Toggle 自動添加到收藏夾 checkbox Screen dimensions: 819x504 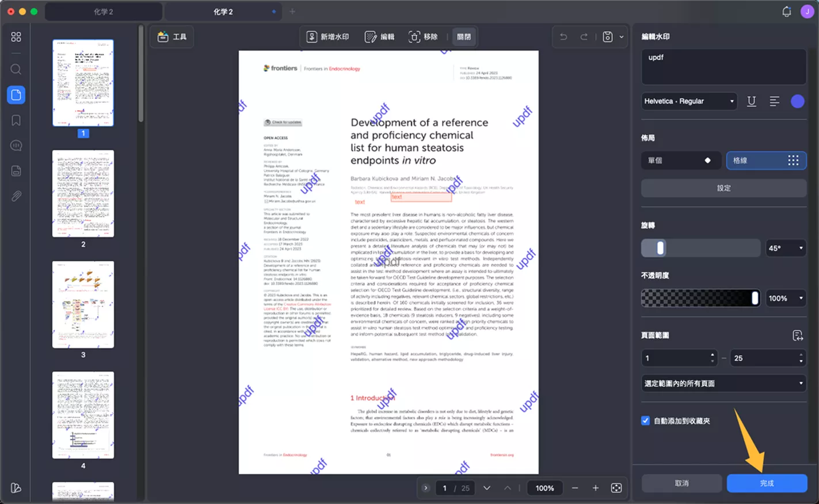coord(645,421)
